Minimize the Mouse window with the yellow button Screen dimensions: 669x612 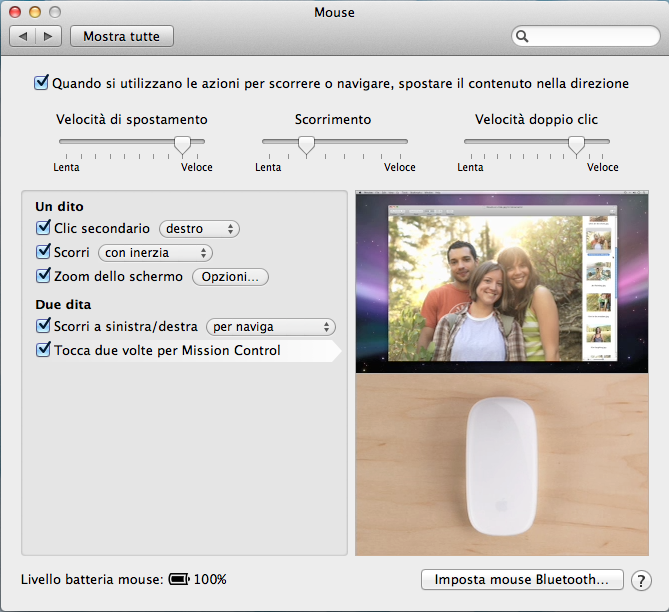click(35, 12)
